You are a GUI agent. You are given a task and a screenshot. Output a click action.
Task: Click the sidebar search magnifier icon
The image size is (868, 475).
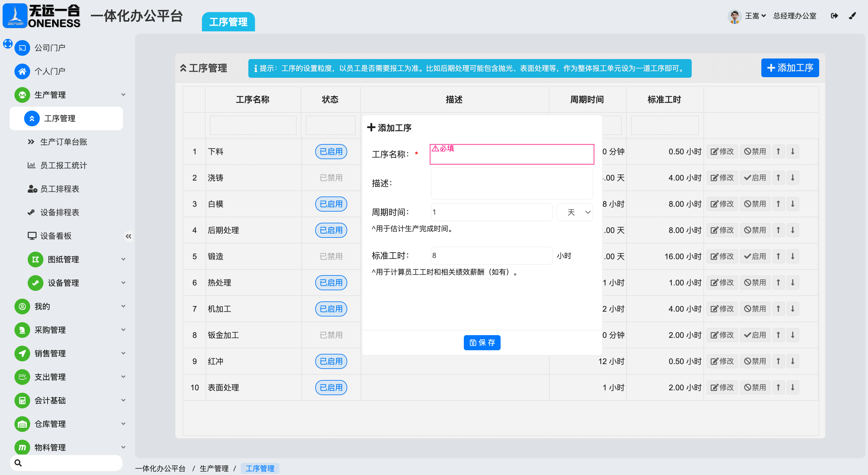[x=18, y=463]
